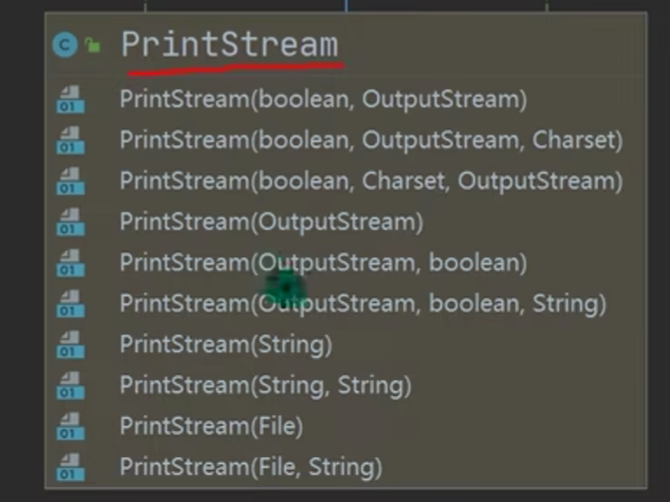Click icon beside PrintStream(OutputStream, boolean, String)

click(x=72, y=304)
